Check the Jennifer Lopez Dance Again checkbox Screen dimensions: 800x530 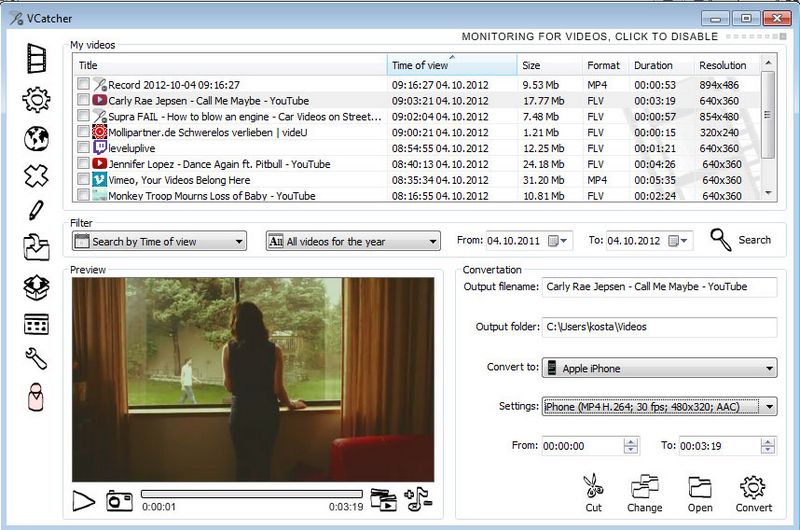83,163
